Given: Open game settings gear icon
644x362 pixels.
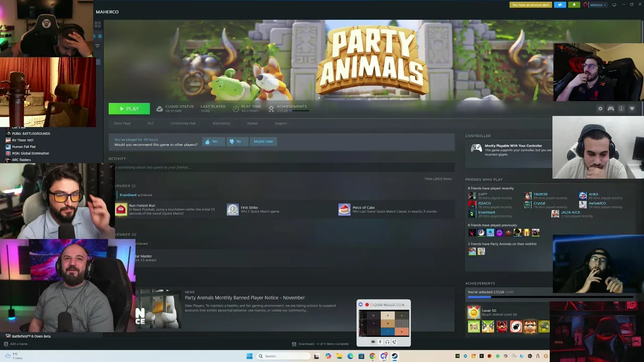Looking at the screenshot, I should (600, 109).
